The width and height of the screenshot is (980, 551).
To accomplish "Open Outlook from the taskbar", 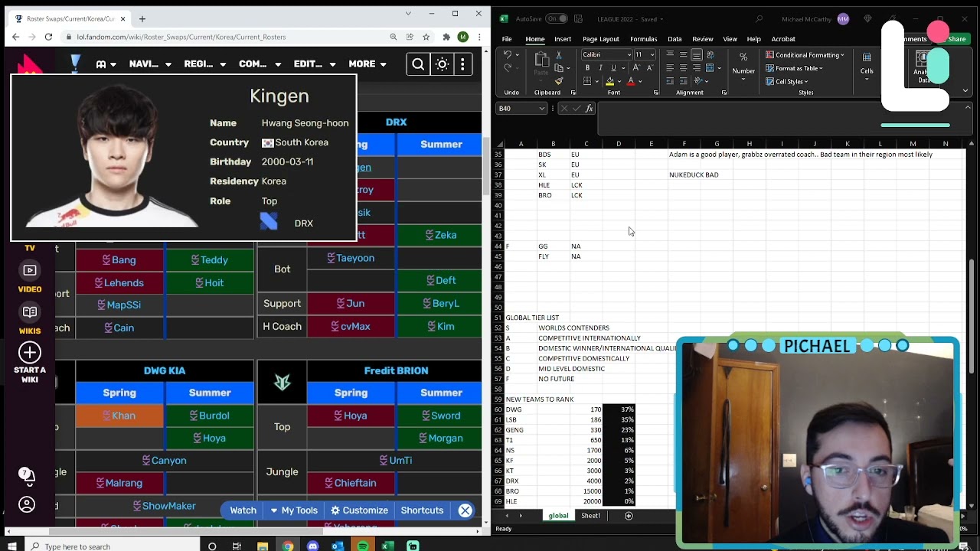I will coord(338,546).
